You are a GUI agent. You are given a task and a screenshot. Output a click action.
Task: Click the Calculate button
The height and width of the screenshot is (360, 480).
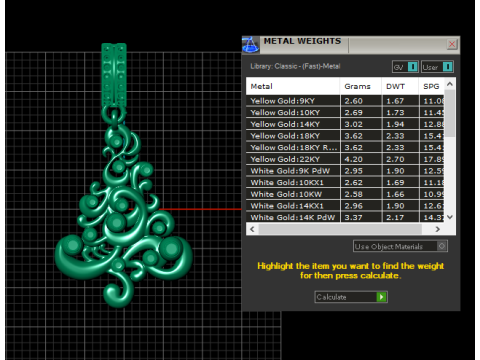[x=351, y=297]
